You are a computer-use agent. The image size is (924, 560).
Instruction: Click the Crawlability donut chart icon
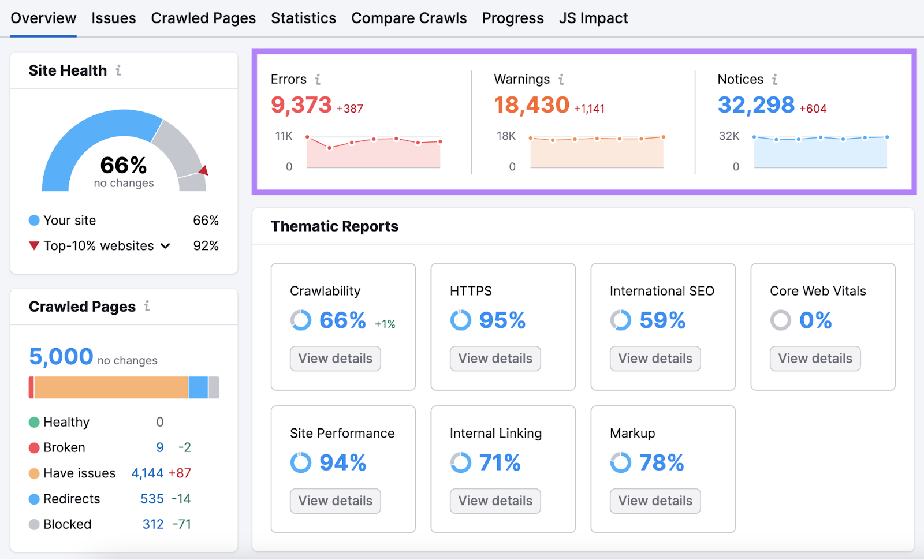click(x=301, y=320)
